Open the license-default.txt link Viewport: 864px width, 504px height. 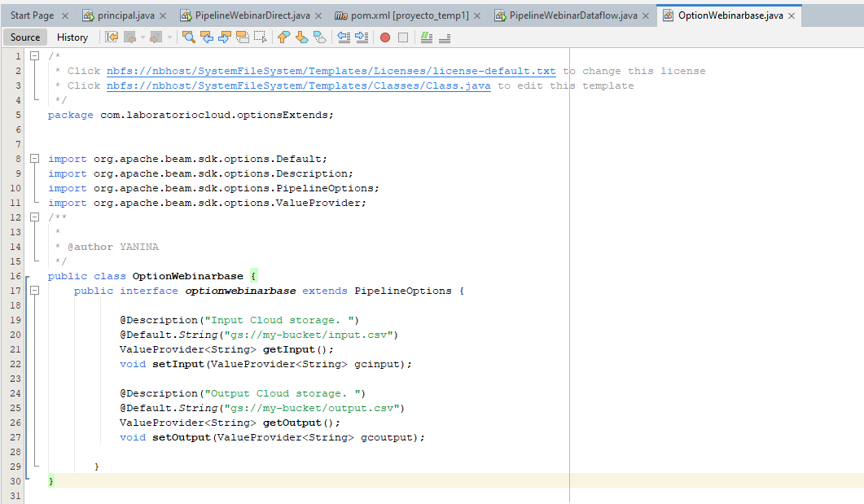click(x=326, y=71)
